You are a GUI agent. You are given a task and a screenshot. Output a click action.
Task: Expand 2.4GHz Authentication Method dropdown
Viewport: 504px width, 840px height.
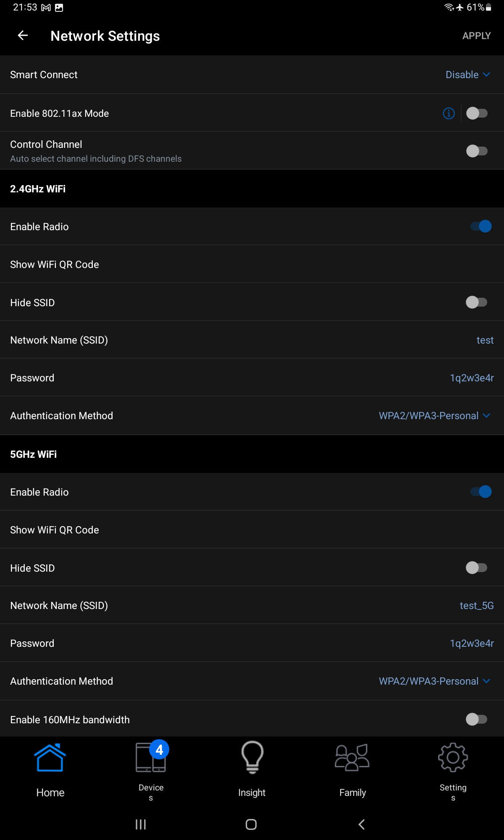434,416
